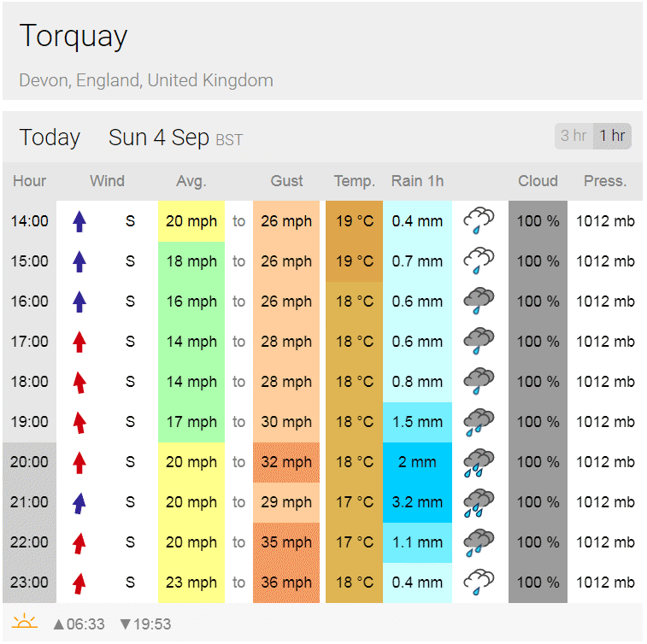Click the blue wind arrow at 21:00
This screenshot has width=647, height=644.
pos(79,502)
